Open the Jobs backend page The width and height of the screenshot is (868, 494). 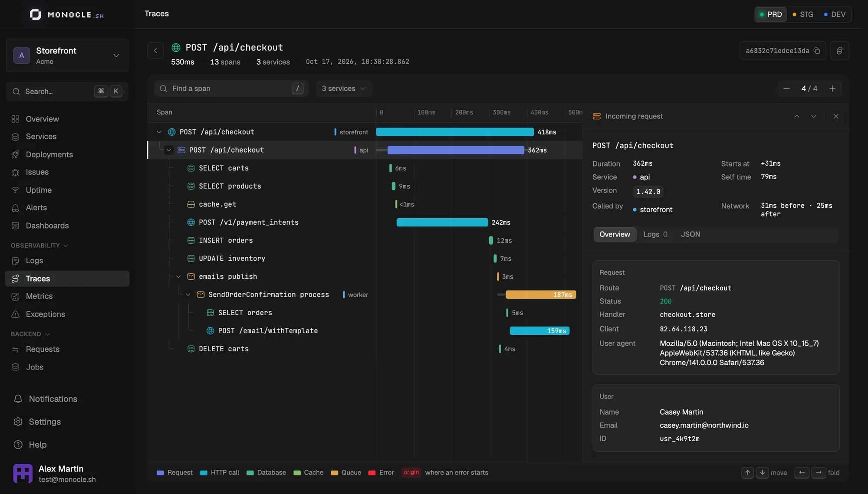tap(67, 367)
